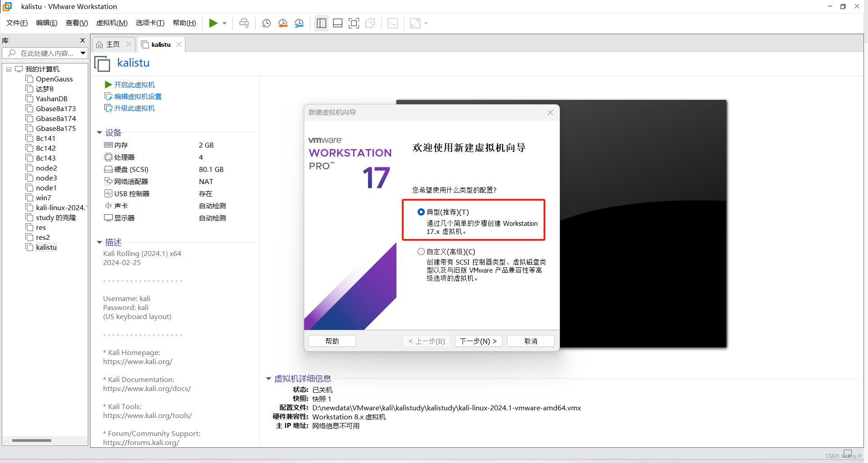Click the 硬盘 (SCSI) device icon
The width and height of the screenshot is (868, 463).
click(108, 169)
